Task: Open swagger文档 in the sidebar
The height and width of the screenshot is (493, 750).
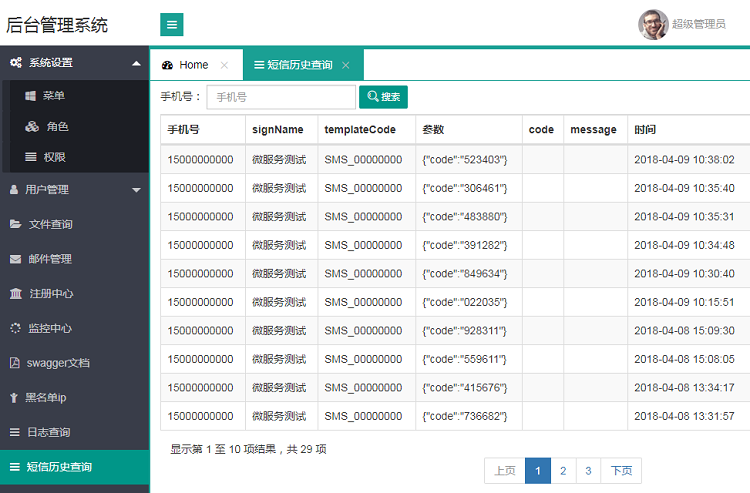Action: pos(58,363)
